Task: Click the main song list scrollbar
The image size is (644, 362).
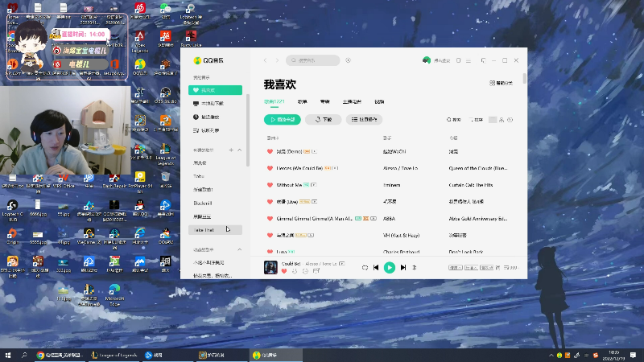Action: click(x=525, y=78)
